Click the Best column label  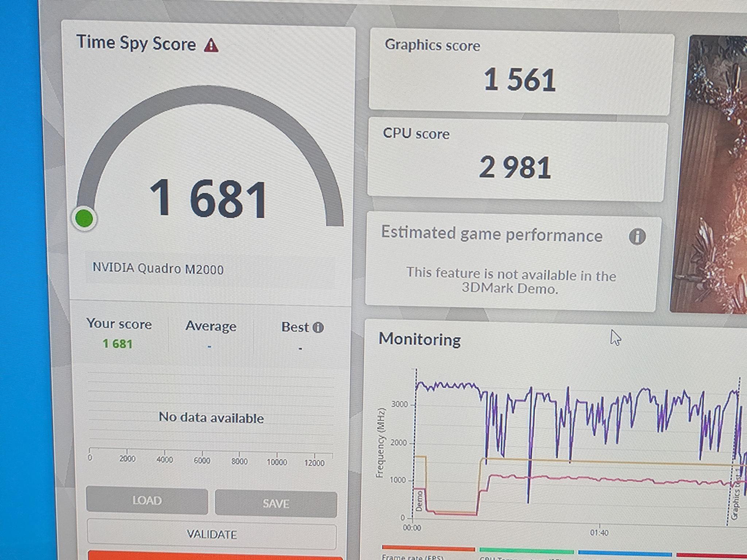pyautogui.click(x=295, y=327)
